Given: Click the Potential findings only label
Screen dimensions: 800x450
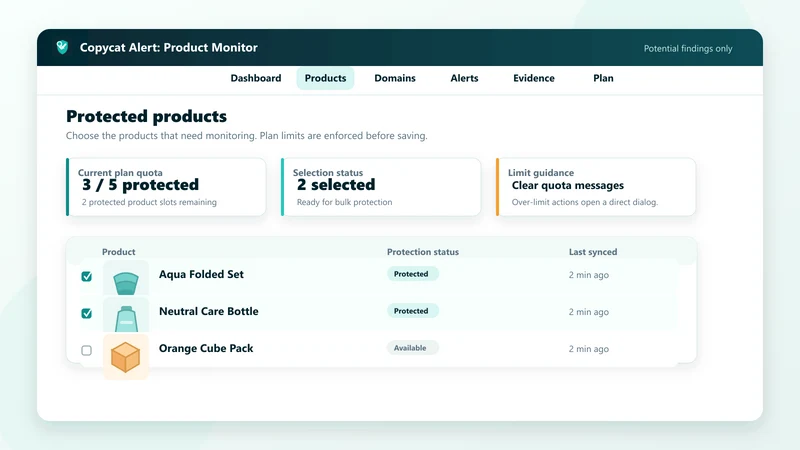Looking at the screenshot, I should pyautogui.click(x=688, y=48).
